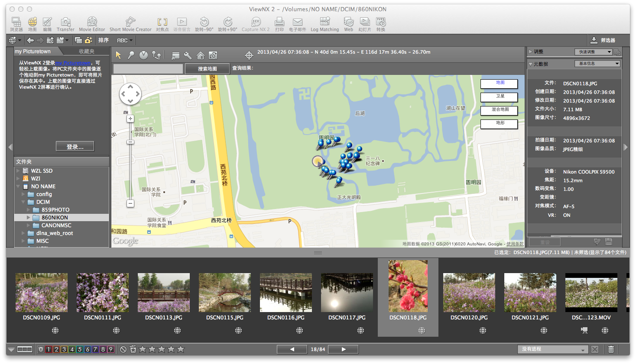Give the image a one-star rating
The width and height of the screenshot is (636, 364).
pyautogui.click(x=143, y=349)
